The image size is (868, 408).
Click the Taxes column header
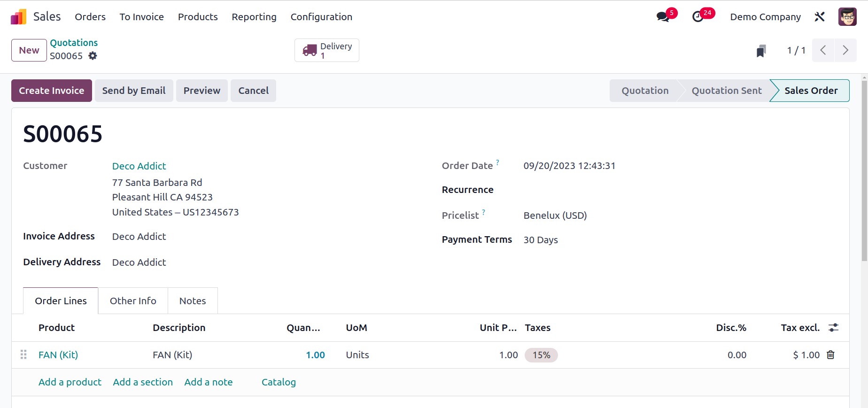click(538, 328)
